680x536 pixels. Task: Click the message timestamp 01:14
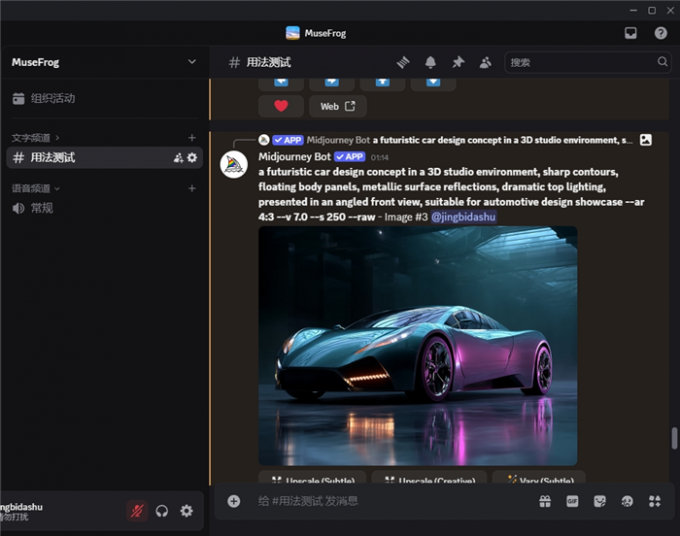tap(379, 157)
